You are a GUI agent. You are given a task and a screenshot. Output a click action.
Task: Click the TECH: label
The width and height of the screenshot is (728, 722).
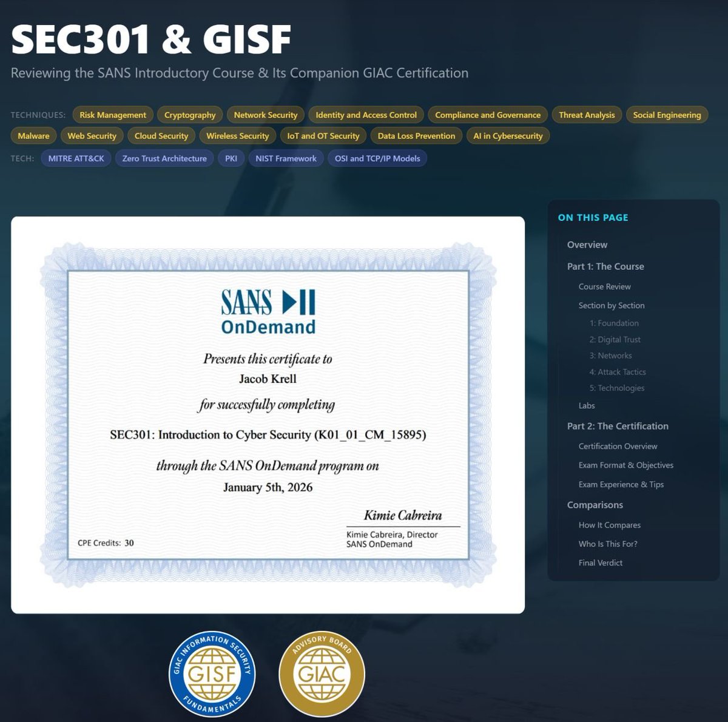(x=22, y=158)
